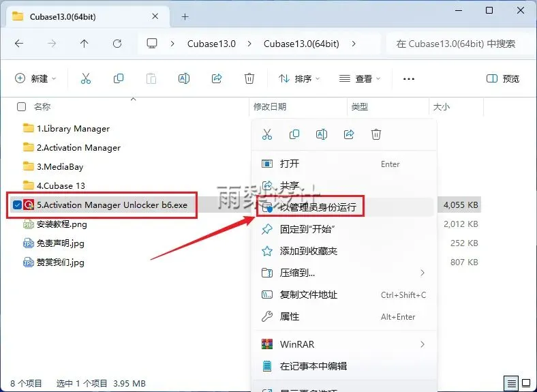Click Cut scissors icon in context menu
The width and height of the screenshot is (537, 392).
[x=266, y=134]
